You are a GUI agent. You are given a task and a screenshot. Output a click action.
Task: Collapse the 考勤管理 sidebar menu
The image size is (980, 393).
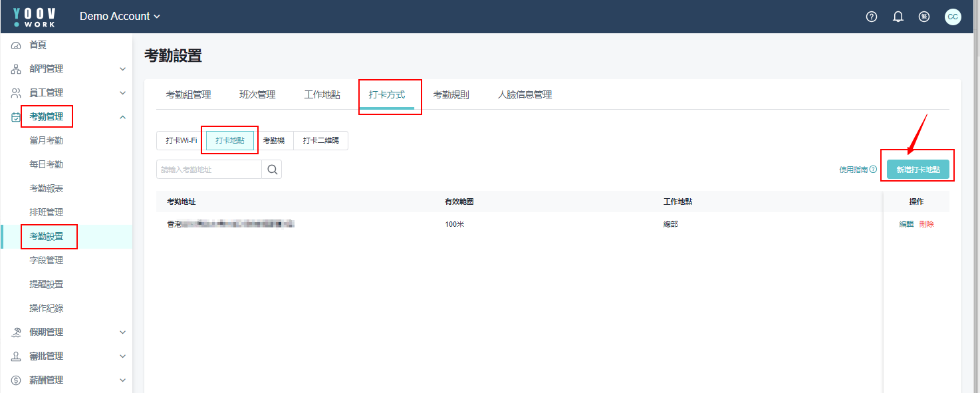pos(122,117)
